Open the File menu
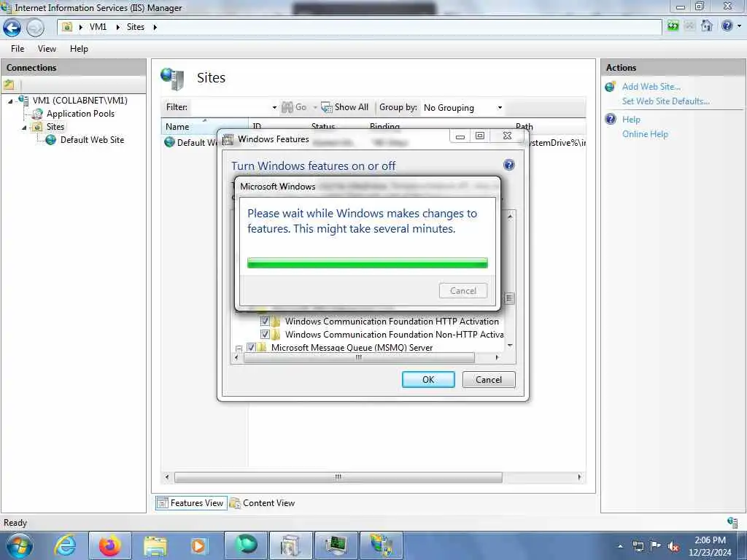Screen dimensions: 747x560 pos(18,49)
